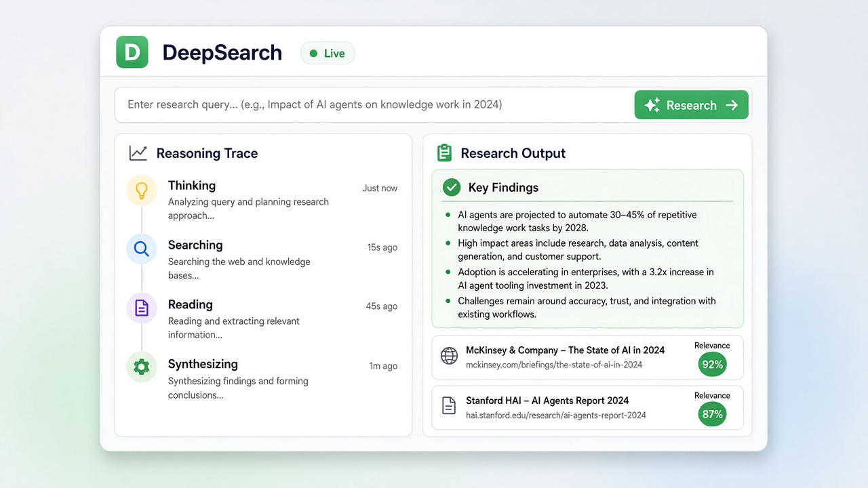Select the Thinking step title

(192, 185)
